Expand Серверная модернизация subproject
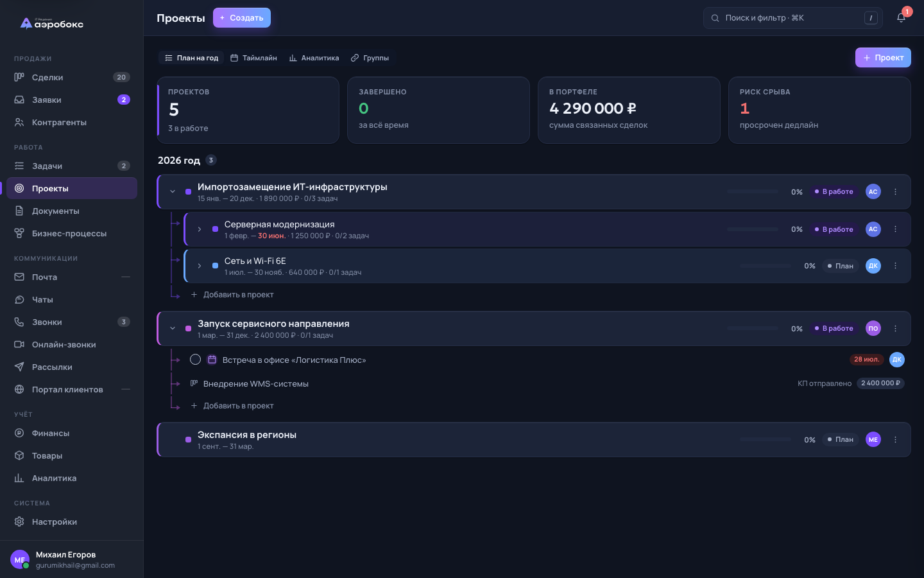Viewport: 924px width, 578px height. (200, 229)
